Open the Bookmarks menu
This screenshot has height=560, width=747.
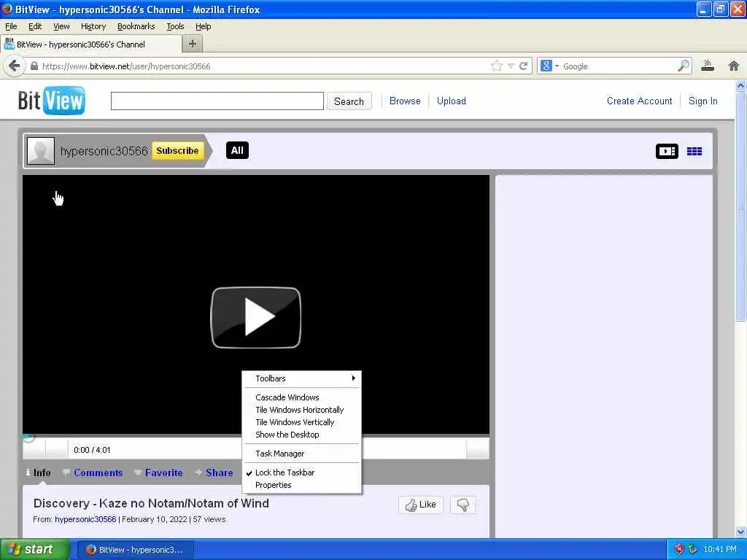pyautogui.click(x=136, y=26)
